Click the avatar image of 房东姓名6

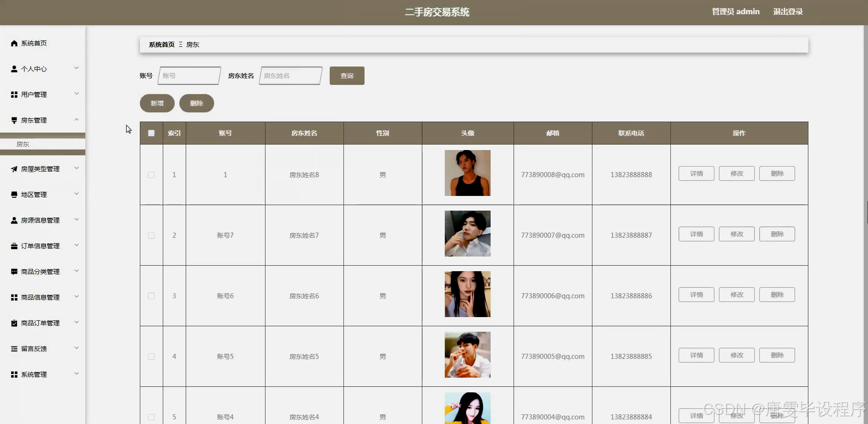(468, 294)
